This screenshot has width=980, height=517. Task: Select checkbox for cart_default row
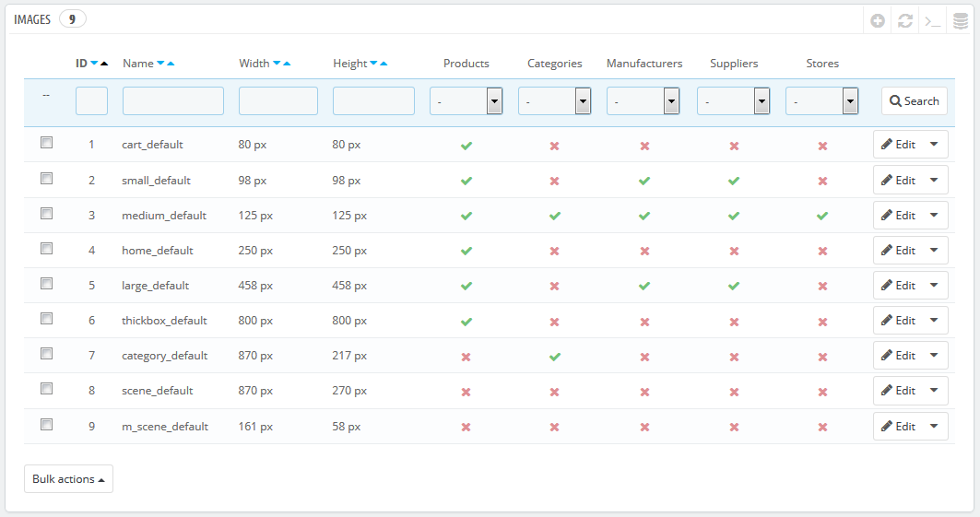(46, 142)
